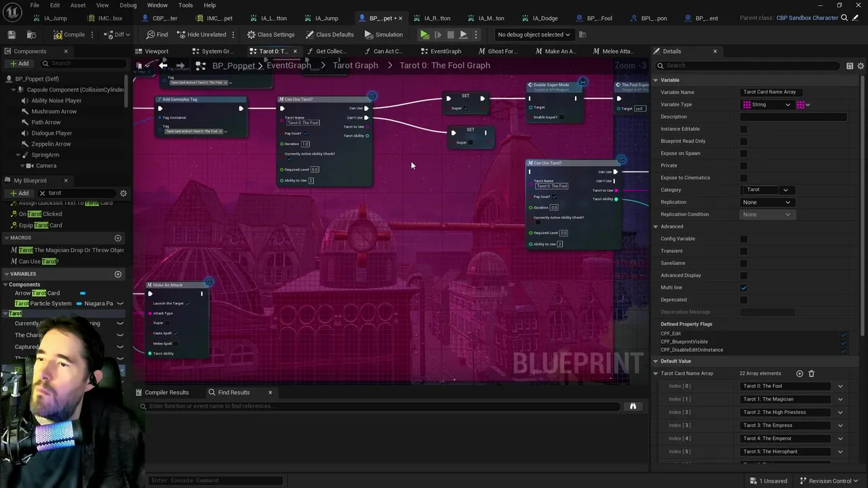The width and height of the screenshot is (868, 488).
Task: Open the play options menu dots
Action: coord(475,35)
